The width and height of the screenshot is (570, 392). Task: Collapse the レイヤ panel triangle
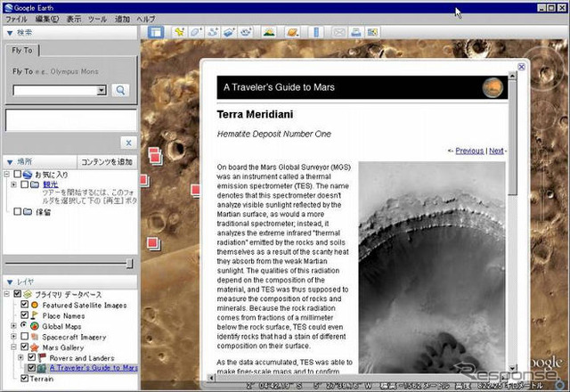point(10,282)
